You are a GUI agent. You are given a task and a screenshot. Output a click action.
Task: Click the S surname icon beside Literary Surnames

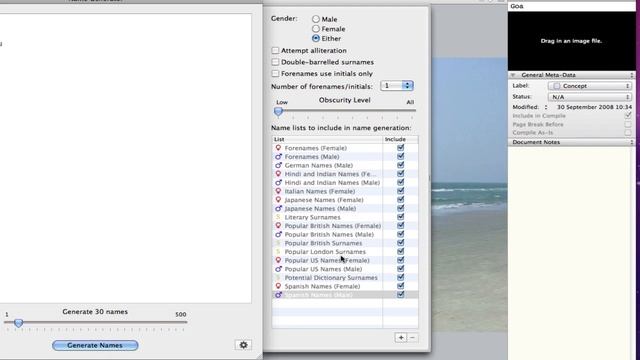coord(278,217)
